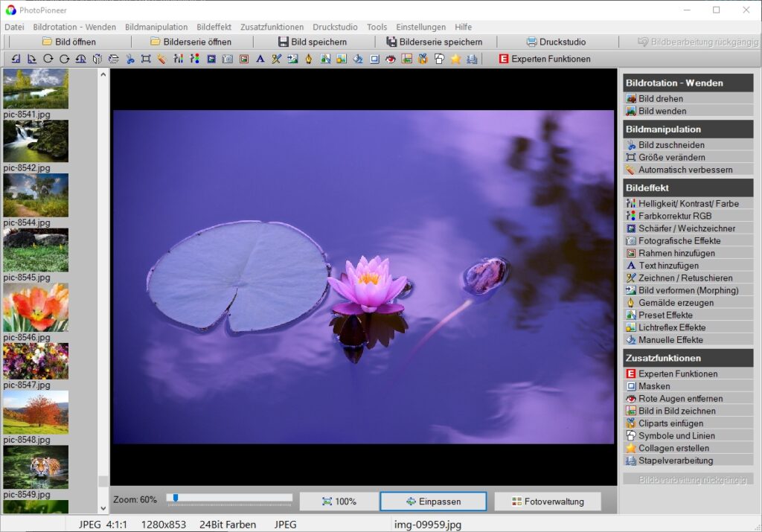Click the yellow star collage toolbar icon
This screenshot has width=762, height=532.
[x=455, y=59]
